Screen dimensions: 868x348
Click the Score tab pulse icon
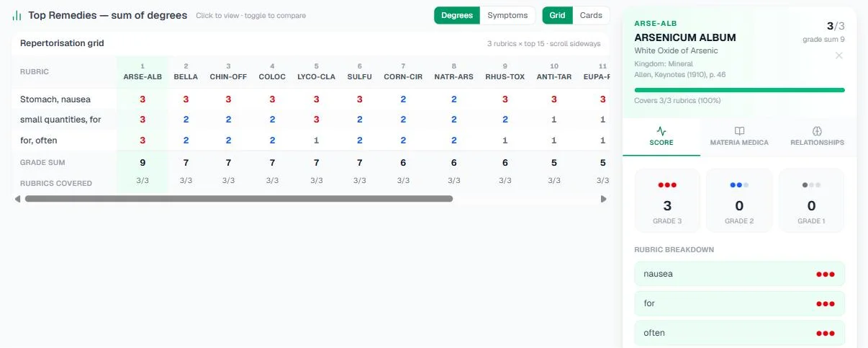tap(661, 131)
